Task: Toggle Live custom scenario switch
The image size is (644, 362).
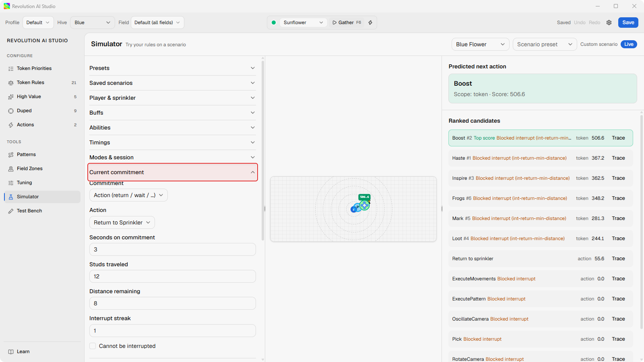Action: pyautogui.click(x=629, y=44)
